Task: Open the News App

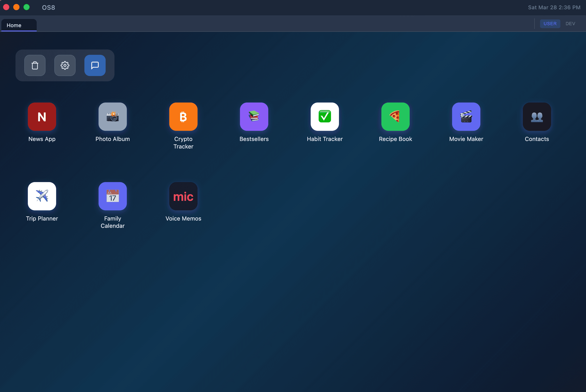Action: [42, 116]
